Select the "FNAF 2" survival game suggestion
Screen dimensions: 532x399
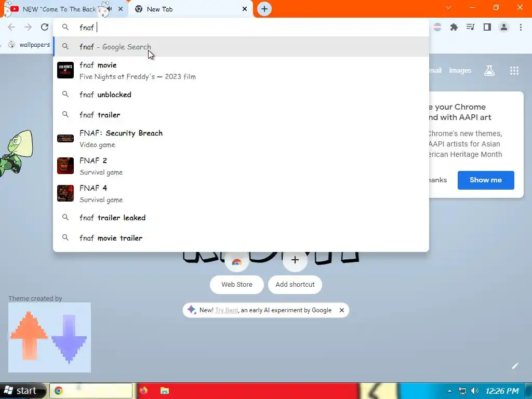coord(241,166)
